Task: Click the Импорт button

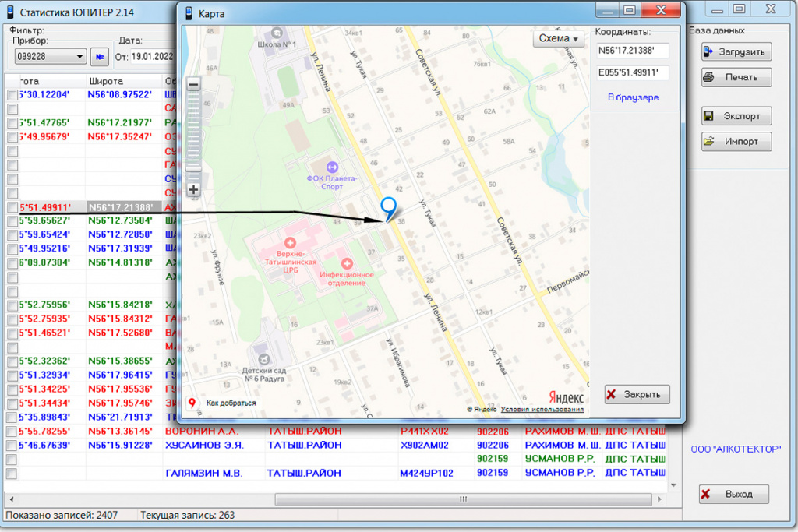Action: coord(736,142)
